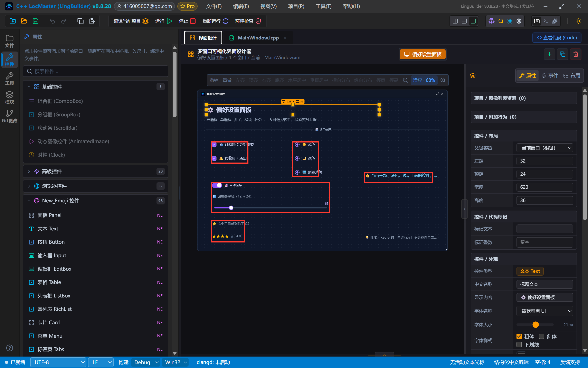Switch to the 事件 tab in properties panel
Viewport: 588px width, 368px height.
coord(550,75)
